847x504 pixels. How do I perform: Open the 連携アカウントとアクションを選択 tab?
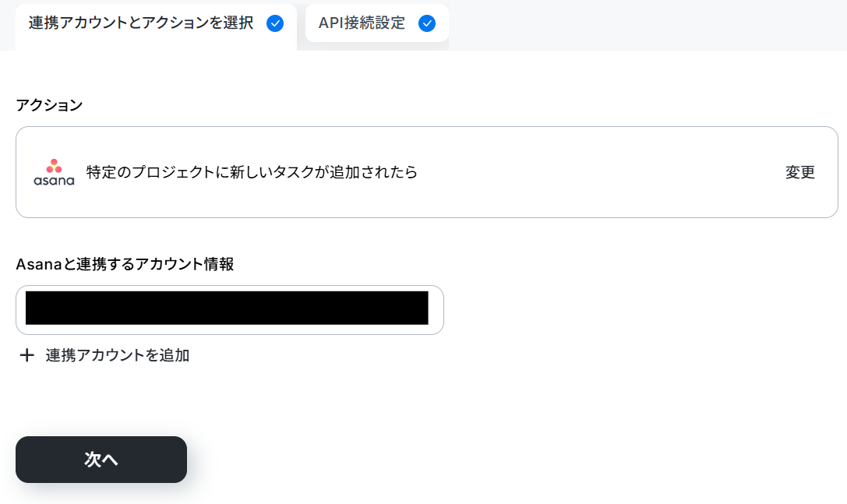click(156, 26)
